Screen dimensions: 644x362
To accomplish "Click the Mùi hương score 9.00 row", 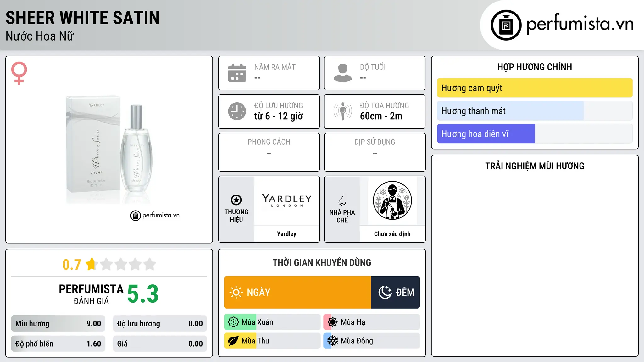I will pyautogui.click(x=58, y=324).
